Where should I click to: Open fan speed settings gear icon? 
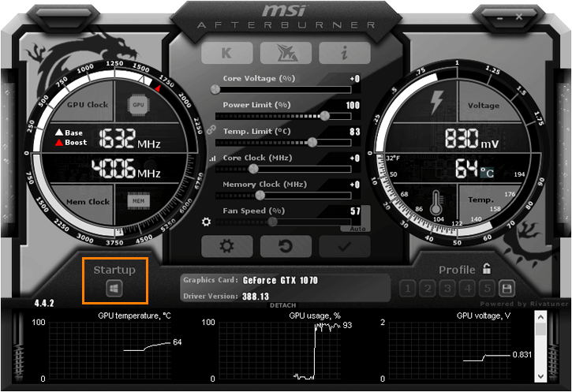click(206, 222)
